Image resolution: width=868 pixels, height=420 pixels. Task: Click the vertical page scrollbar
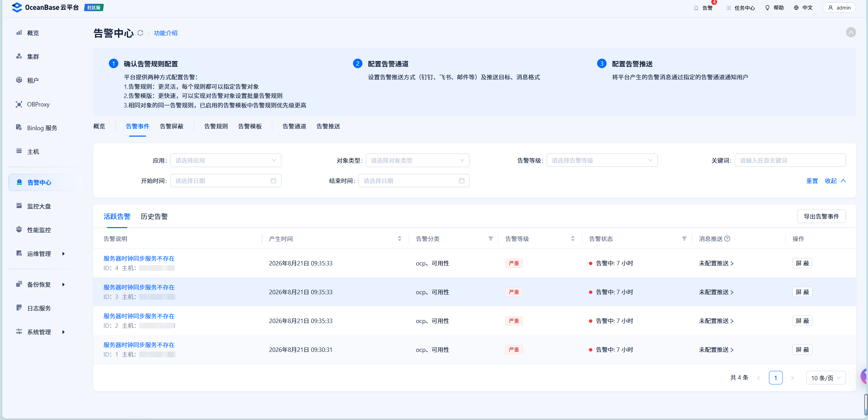(865, 405)
